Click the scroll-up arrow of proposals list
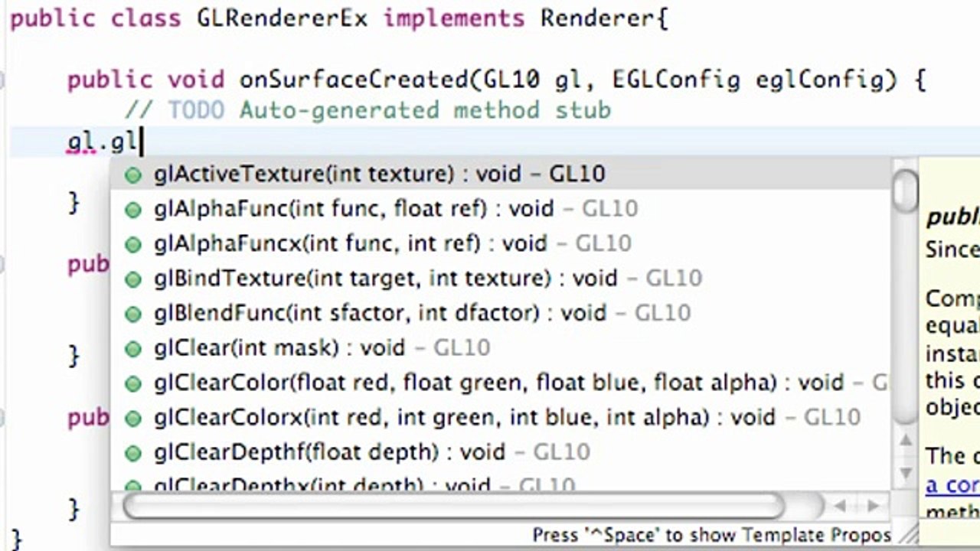980x551 pixels. click(x=906, y=440)
